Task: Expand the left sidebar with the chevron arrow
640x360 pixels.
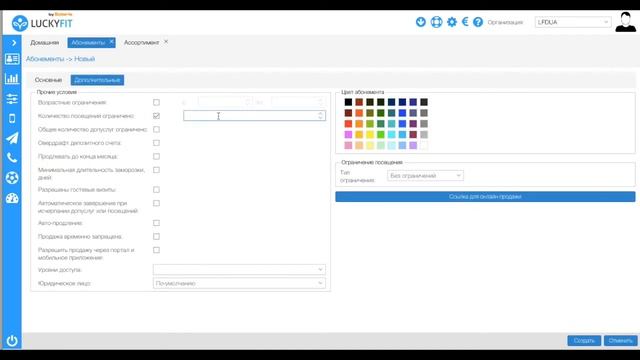Action: [14, 42]
